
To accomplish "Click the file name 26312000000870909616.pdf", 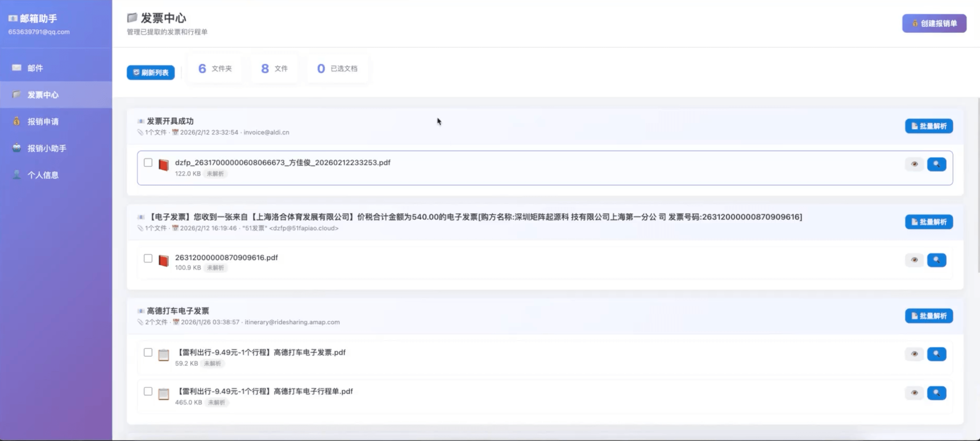I will (226, 258).
